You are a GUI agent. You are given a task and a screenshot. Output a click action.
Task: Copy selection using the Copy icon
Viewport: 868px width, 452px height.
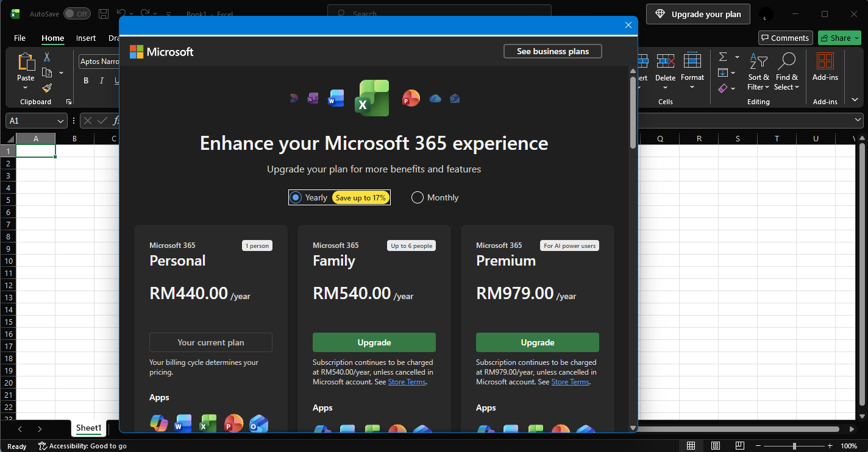point(47,73)
